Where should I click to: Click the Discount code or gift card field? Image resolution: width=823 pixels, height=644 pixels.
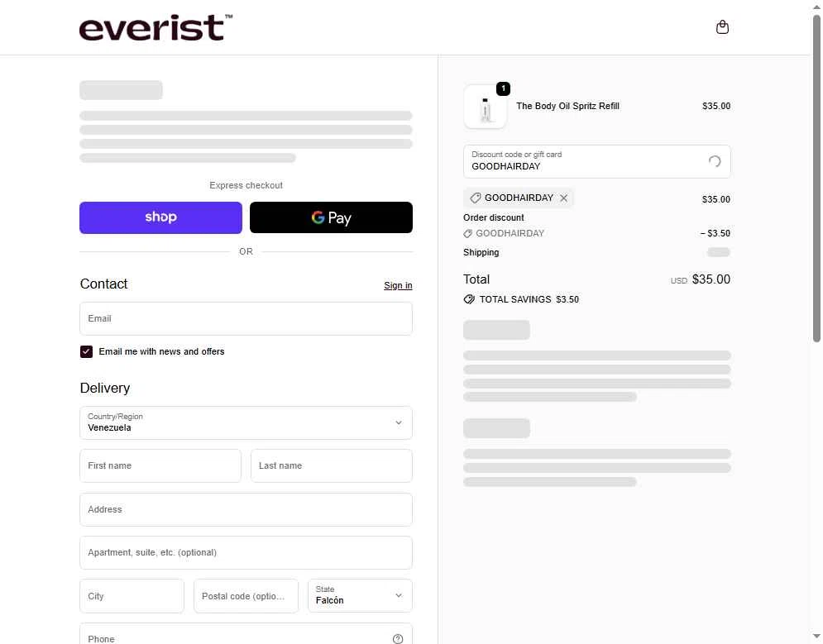[x=597, y=161]
